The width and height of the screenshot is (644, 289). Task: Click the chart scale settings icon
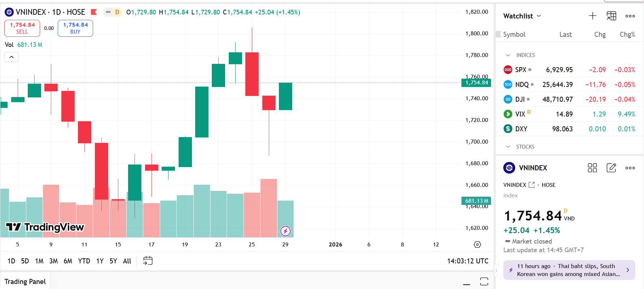click(x=477, y=244)
